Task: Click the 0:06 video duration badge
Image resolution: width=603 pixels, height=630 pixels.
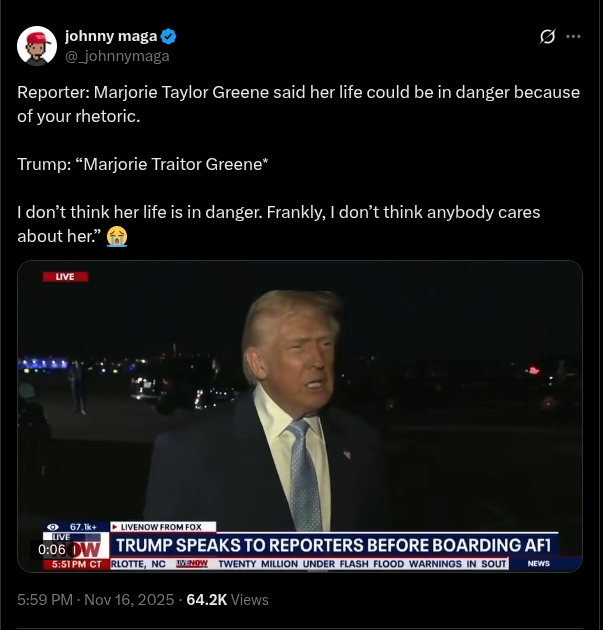Action: point(52,549)
